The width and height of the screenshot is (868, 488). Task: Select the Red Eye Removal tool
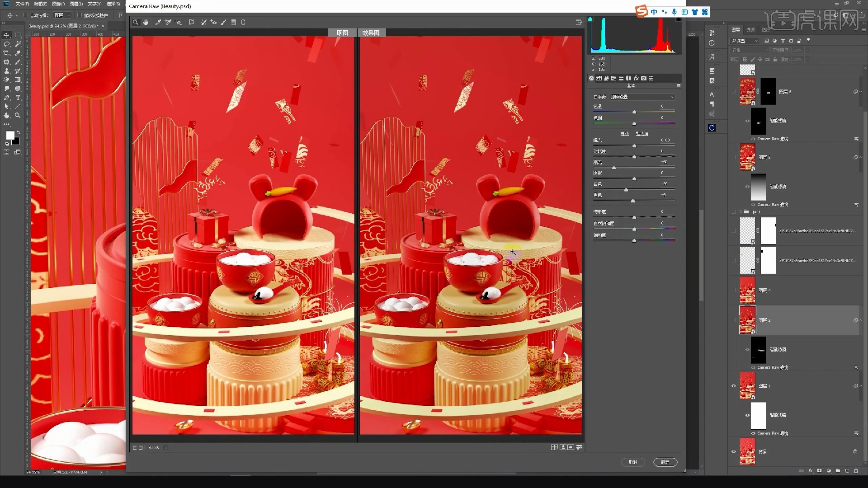click(213, 22)
